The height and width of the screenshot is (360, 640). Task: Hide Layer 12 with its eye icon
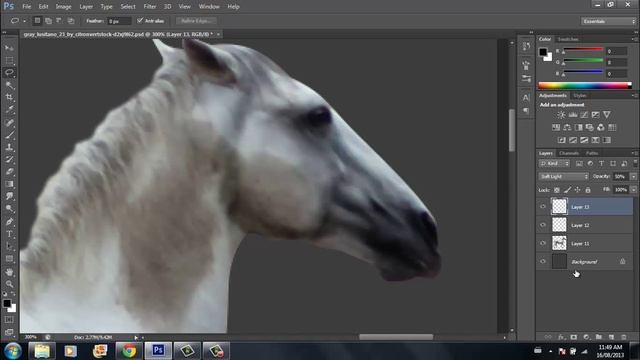[x=543, y=225]
